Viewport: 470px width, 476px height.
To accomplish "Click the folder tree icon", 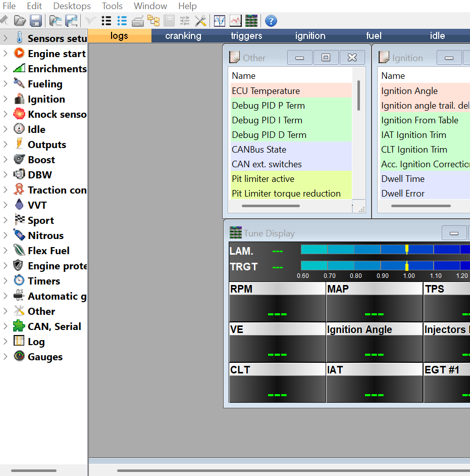I will [x=154, y=21].
